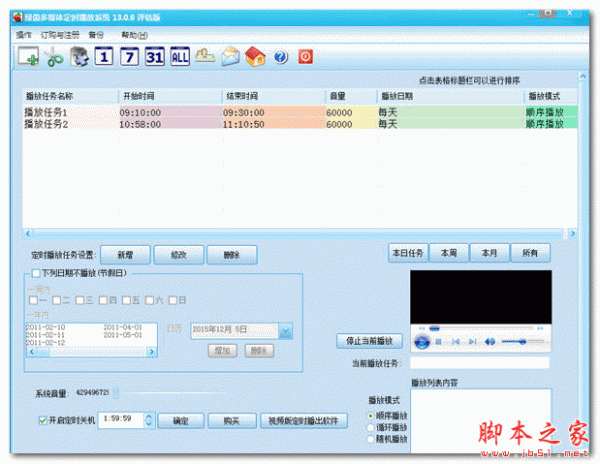
Task: Show monthly tasks with the 31 calendar icon
Action: (x=155, y=57)
